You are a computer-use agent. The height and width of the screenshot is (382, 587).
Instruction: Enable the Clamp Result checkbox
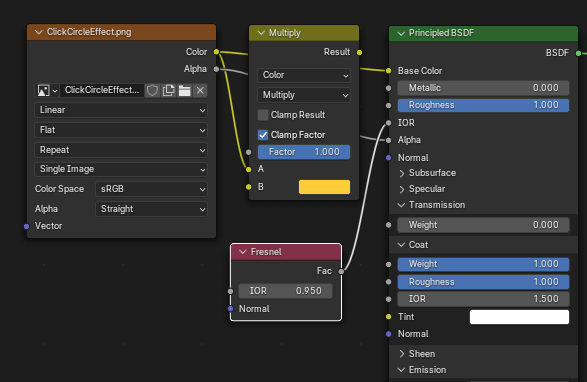[263, 115]
